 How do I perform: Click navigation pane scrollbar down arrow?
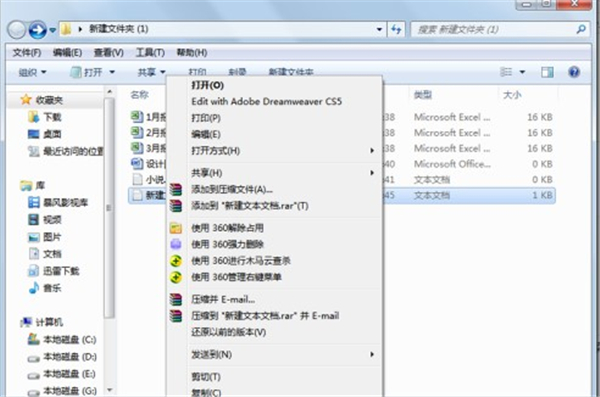tap(109, 390)
